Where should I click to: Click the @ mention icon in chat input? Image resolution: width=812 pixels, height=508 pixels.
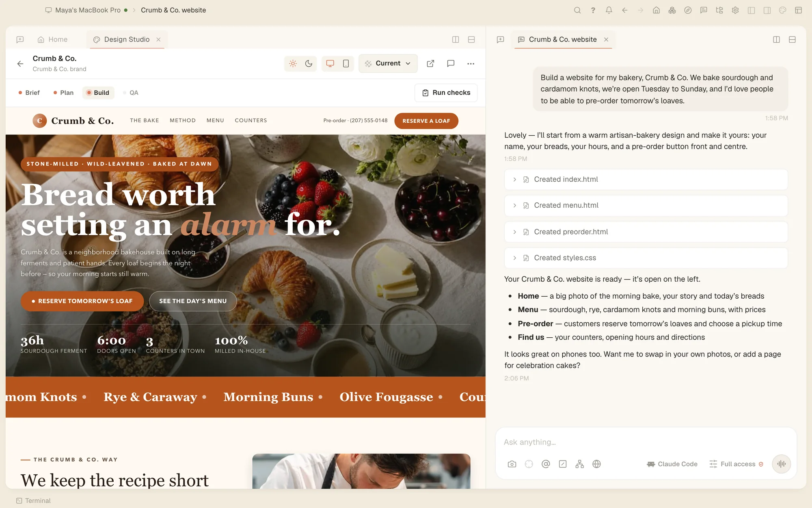(x=546, y=464)
